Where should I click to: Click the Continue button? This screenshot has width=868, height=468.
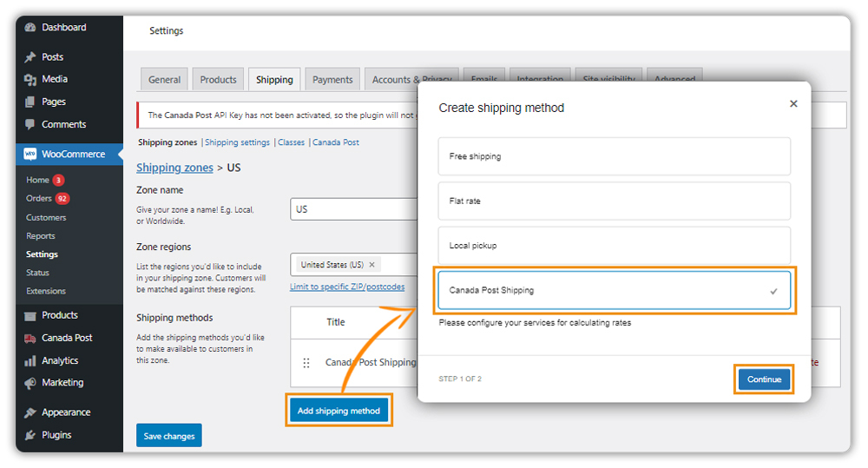[764, 379]
